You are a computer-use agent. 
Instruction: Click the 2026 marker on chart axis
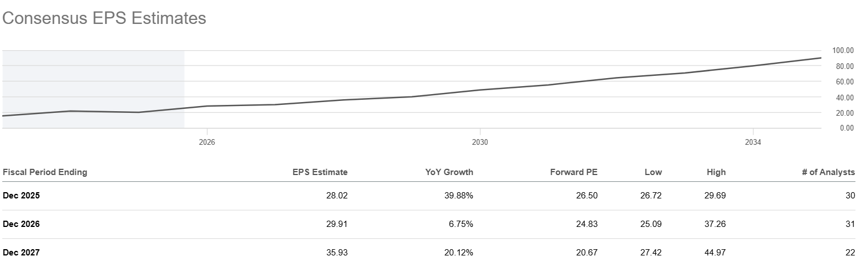[207, 142]
